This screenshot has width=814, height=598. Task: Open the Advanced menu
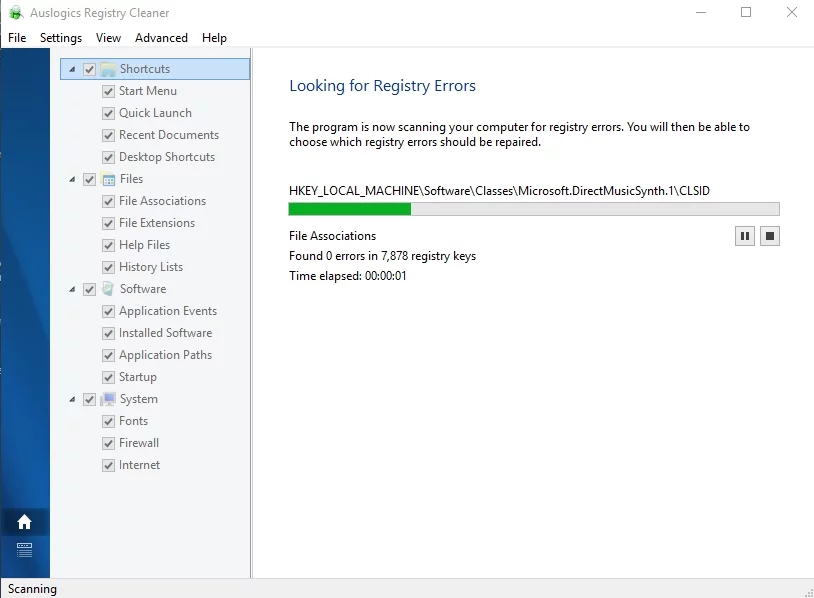pyautogui.click(x=161, y=38)
